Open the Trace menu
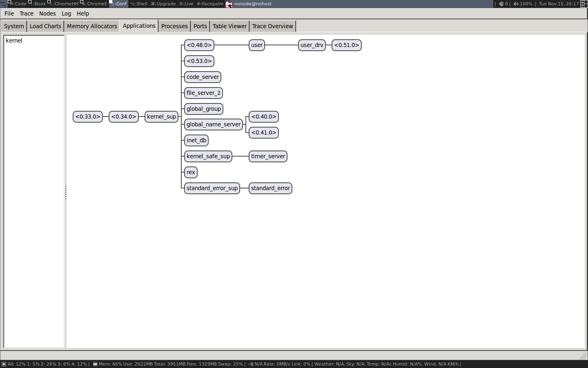Viewport: 588px width, 368px height. pos(27,13)
